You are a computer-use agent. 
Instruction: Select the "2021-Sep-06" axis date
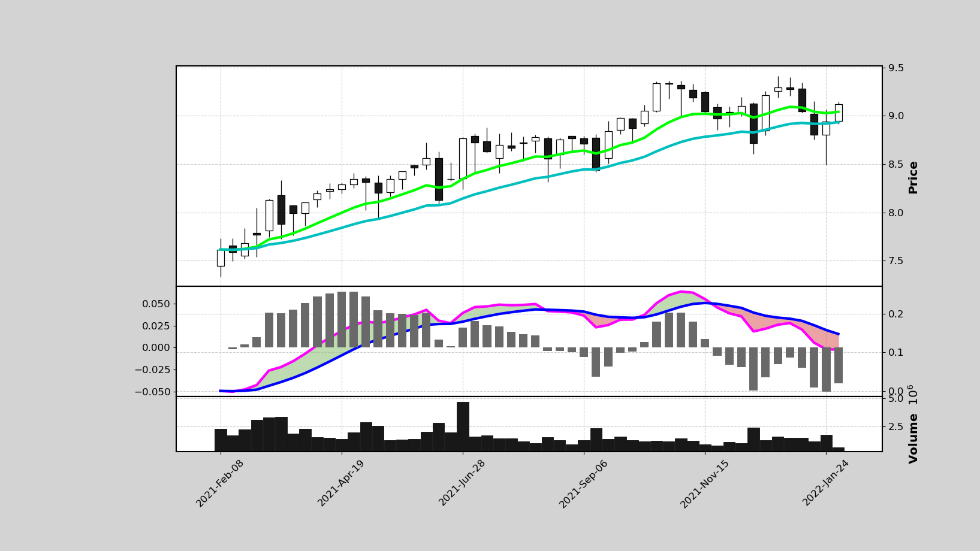click(583, 484)
